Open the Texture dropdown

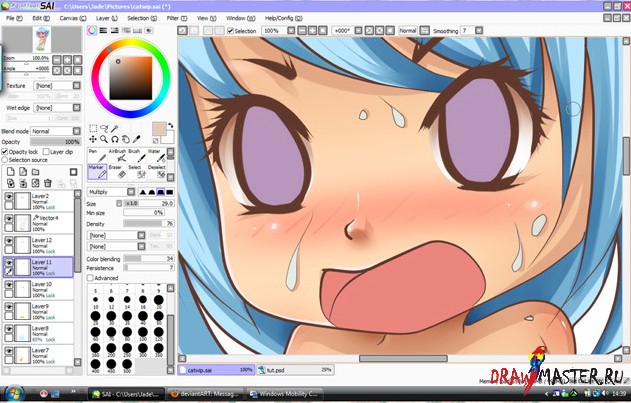point(58,86)
